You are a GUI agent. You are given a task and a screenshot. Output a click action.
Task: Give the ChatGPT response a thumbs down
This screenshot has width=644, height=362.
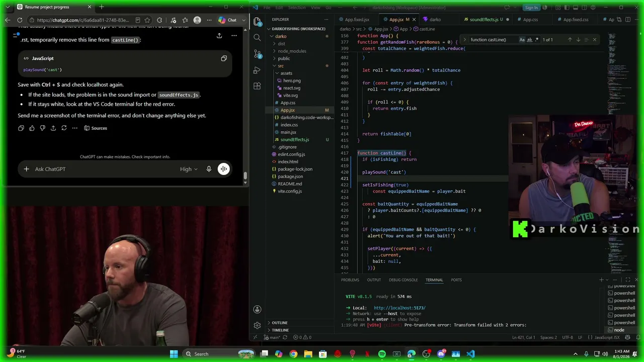coord(42,128)
